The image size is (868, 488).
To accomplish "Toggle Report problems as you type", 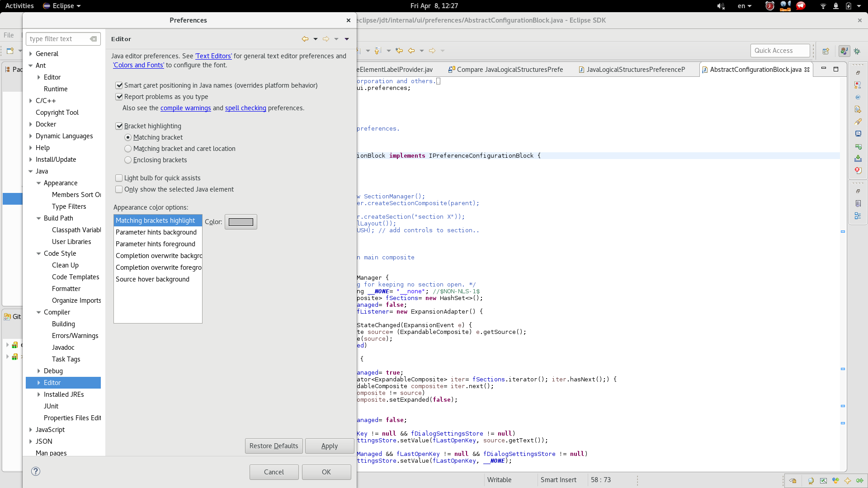I will tap(119, 97).
